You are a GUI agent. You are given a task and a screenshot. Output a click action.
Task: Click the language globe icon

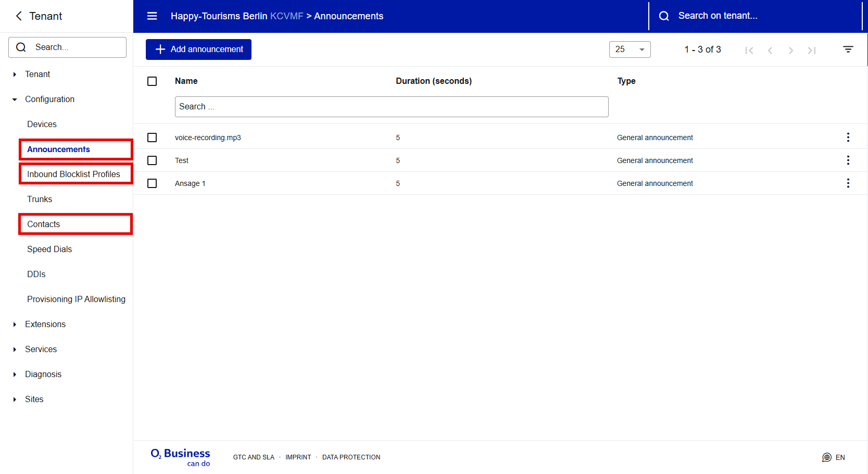point(826,457)
